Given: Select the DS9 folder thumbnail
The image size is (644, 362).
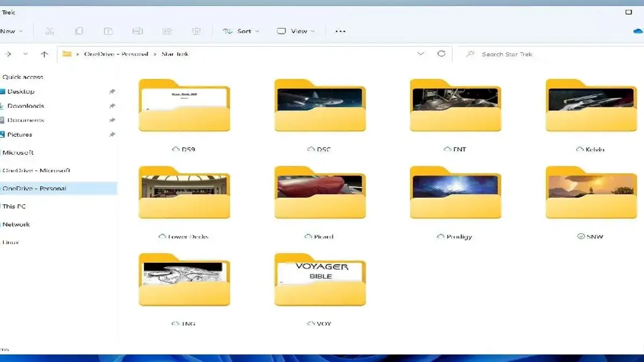Looking at the screenshot, I should click(x=184, y=105).
